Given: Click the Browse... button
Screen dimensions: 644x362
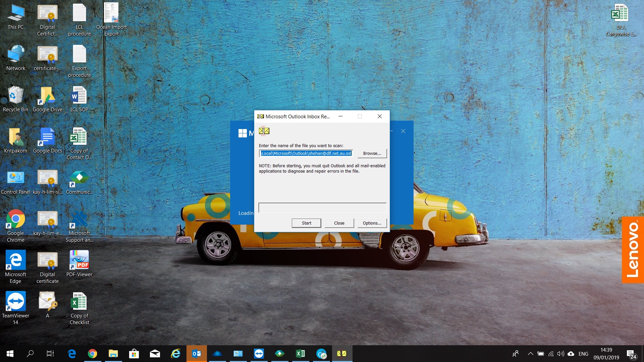Looking at the screenshot, I should point(372,153).
